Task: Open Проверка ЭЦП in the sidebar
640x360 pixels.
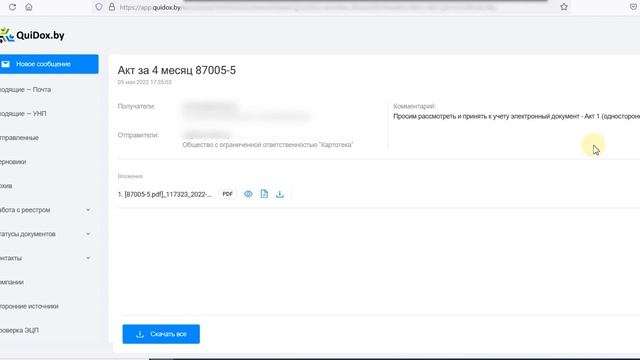Action: click(x=19, y=330)
